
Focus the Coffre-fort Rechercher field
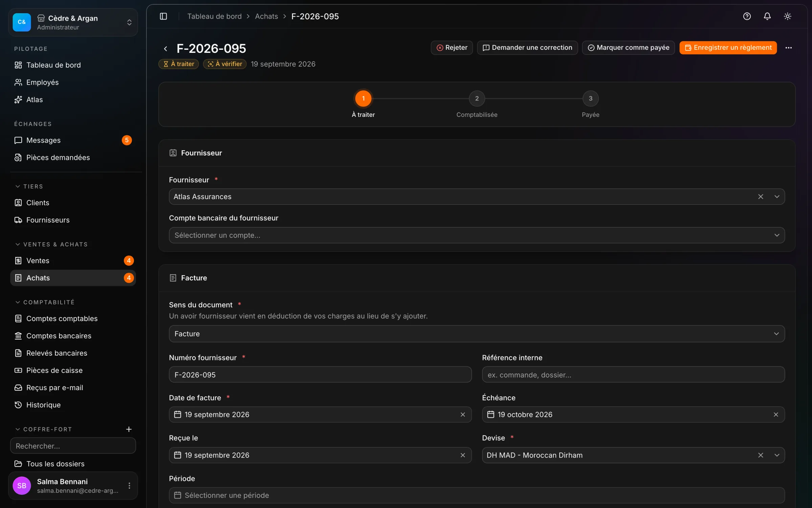click(x=73, y=446)
